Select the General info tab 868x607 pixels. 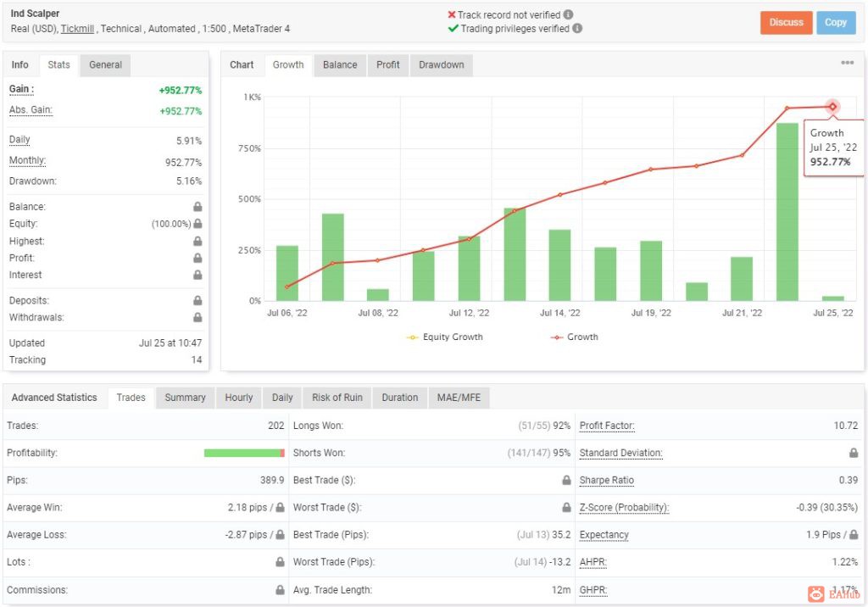[x=105, y=64]
